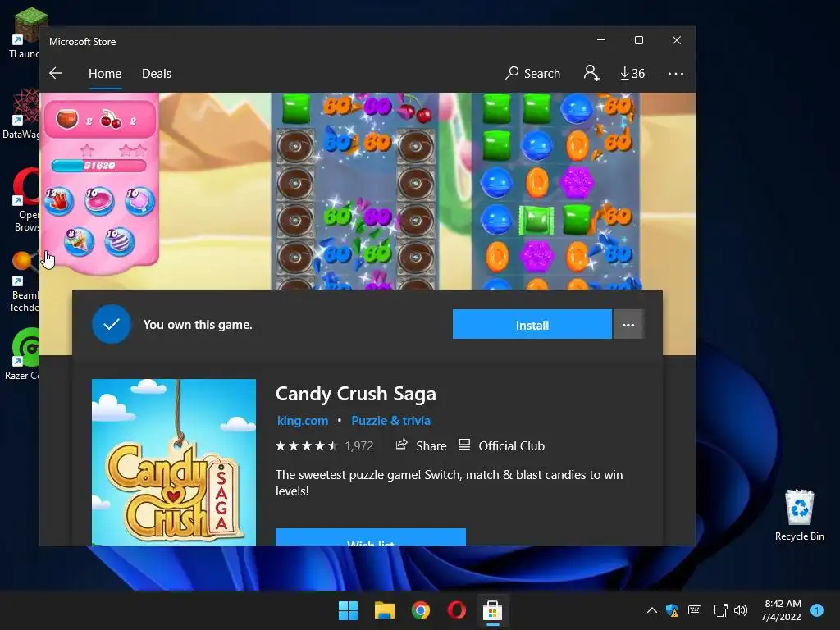
Task: Open the Windows Security tray icon
Action: pyautogui.click(x=673, y=610)
